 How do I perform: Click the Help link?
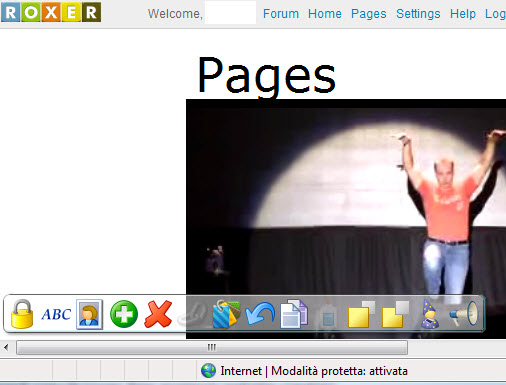pyautogui.click(x=463, y=14)
